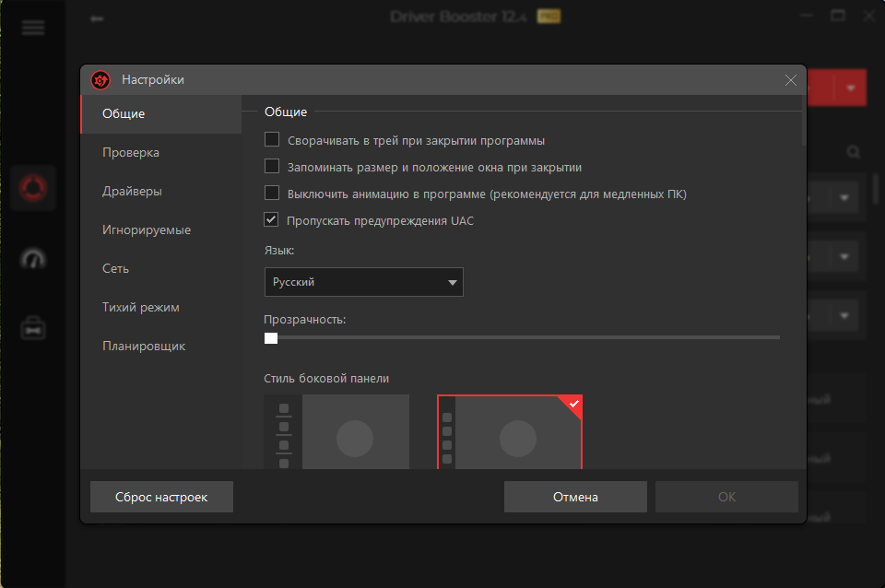Click the Общие section heading
The height and width of the screenshot is (588, 885).
tap(286, 112)
